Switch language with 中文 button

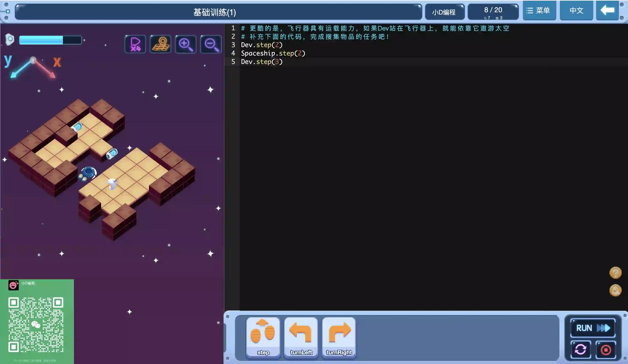tap(576, 11)
